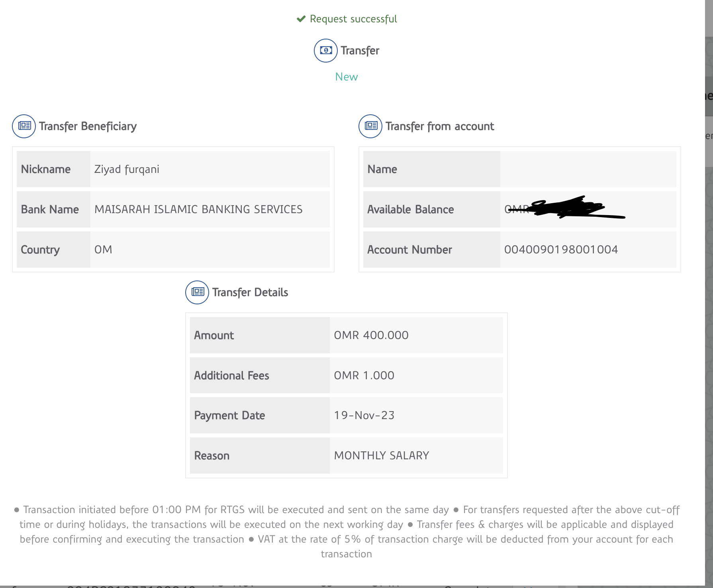713x588 pixels.
Task: Click the Additional Fees value OMR 1.000
Action: (364, 376)
